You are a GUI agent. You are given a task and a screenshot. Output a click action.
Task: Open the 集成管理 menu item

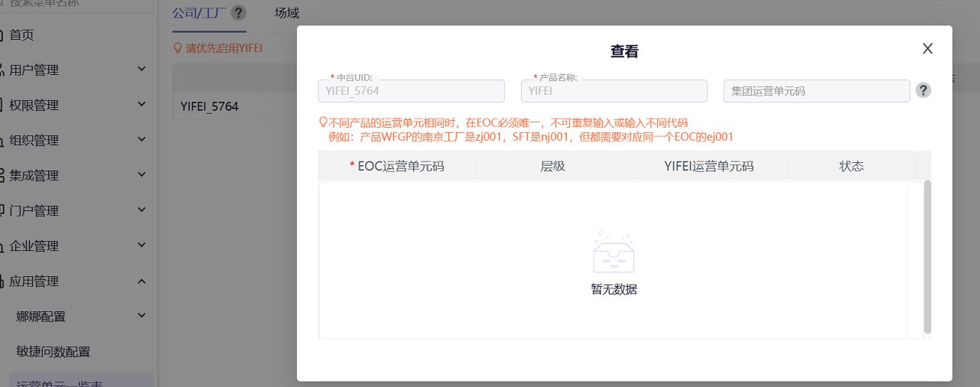[34, 176]
